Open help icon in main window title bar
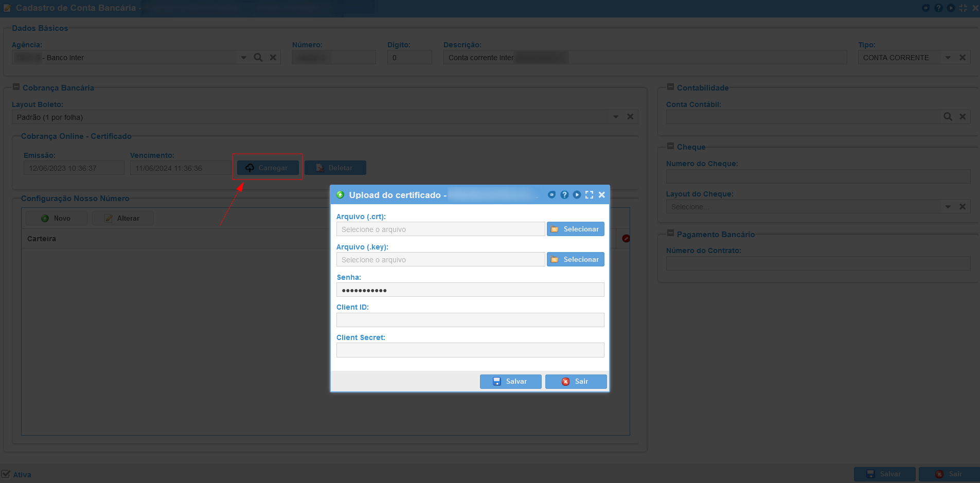 (x=938, y=8)
